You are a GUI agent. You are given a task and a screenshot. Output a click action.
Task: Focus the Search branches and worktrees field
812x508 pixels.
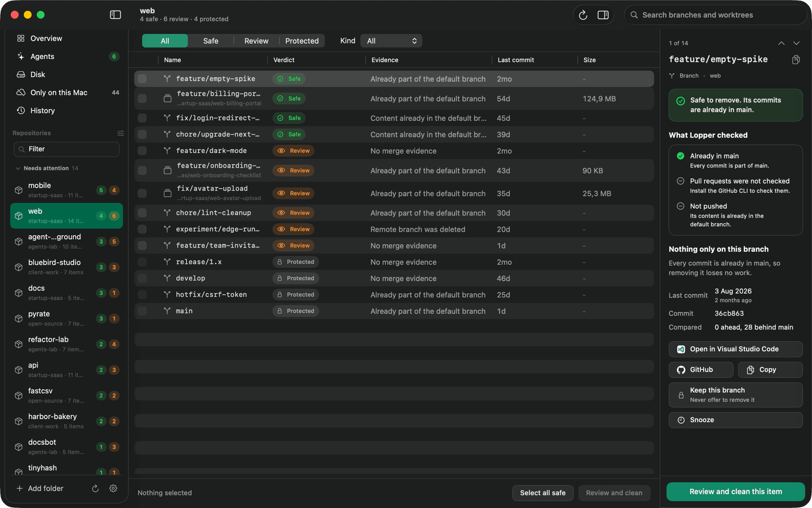[715, 15]
